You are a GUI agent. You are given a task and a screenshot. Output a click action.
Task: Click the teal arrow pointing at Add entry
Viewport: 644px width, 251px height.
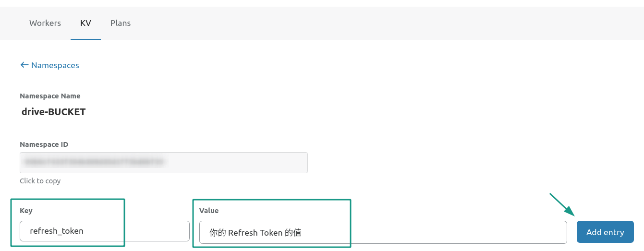pos(562,204)
